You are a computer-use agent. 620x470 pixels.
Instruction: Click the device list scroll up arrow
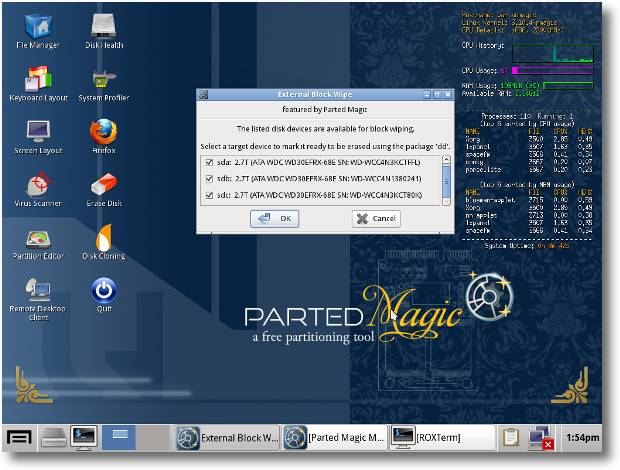[446, 160]
